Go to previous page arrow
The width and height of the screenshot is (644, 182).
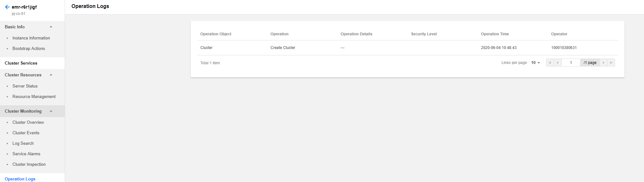[x=558, y=63]
